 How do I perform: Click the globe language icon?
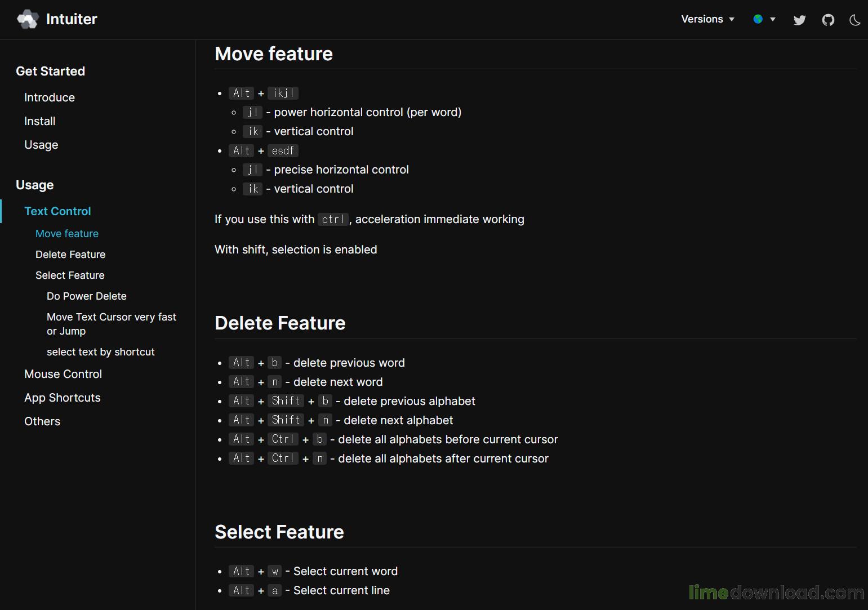(x=758, y=19)
